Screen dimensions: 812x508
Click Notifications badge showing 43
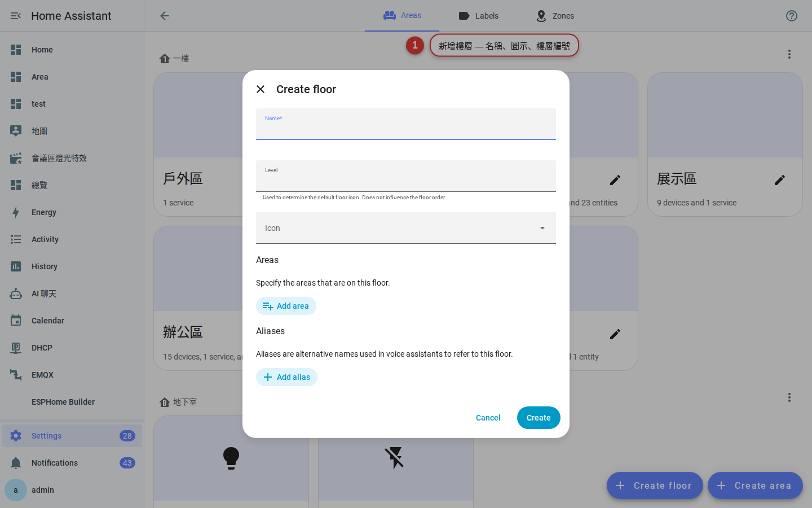tap(127, 463)
